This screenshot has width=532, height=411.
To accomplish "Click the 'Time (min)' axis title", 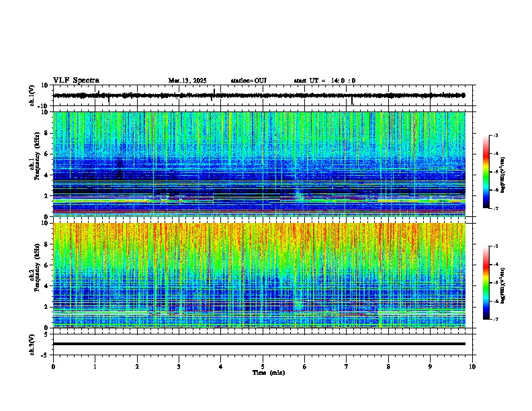I will (269, 373).
